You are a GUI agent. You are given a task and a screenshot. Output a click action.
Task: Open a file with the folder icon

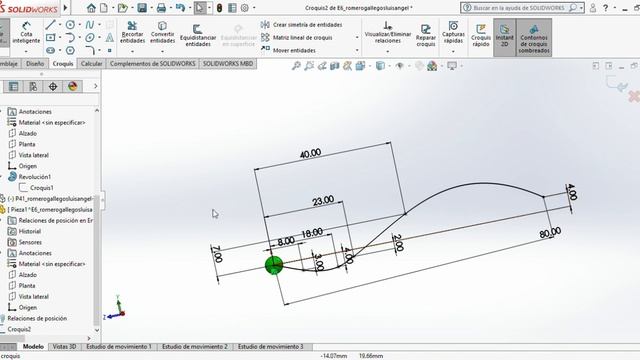122,8
